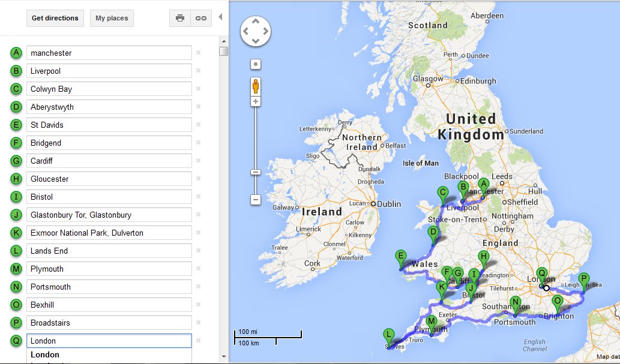Click the directions list scrollbar down arrow
620x364 pixels.
pyautogui.click(x=223, y=358)
